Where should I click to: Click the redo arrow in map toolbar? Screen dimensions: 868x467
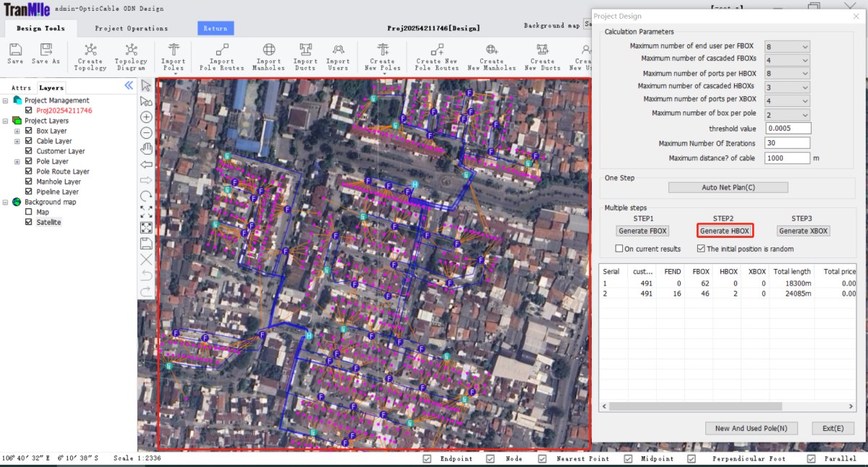coord(146,291)
